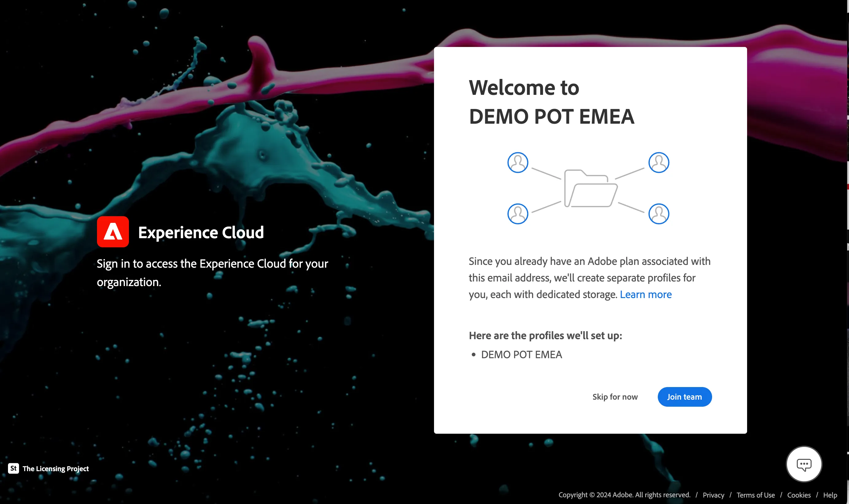Image resolution: width=849 pixels, height=504 pixels.
Task: Open The Licensing Project credit link
Action: coord(56,469)
